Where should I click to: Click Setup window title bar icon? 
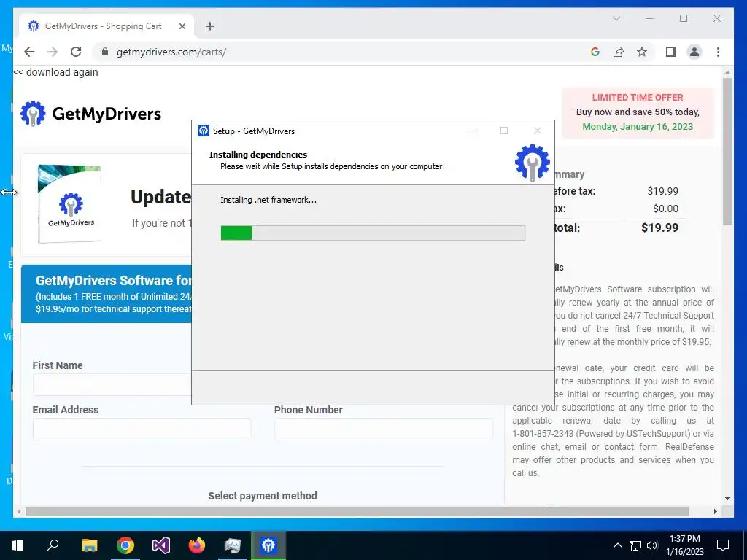pyautogui.click(x=204, y=131)
